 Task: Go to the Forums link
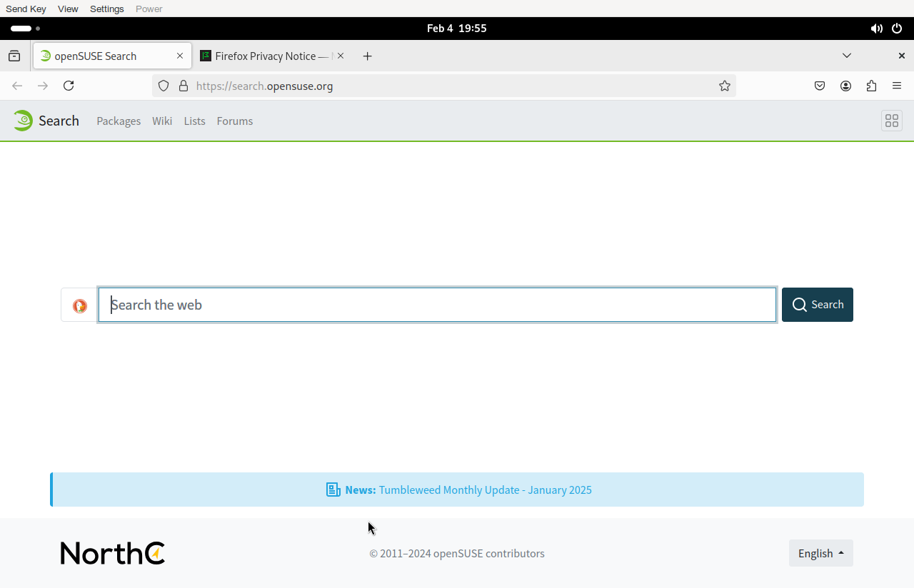(x=235, y=121)
